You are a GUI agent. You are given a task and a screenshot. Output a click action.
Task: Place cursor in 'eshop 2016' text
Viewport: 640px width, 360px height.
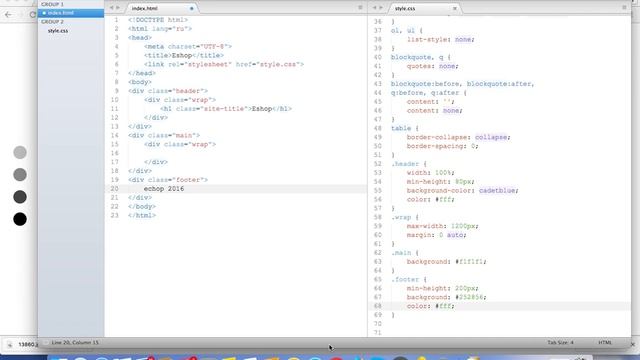tap(164, 189)
